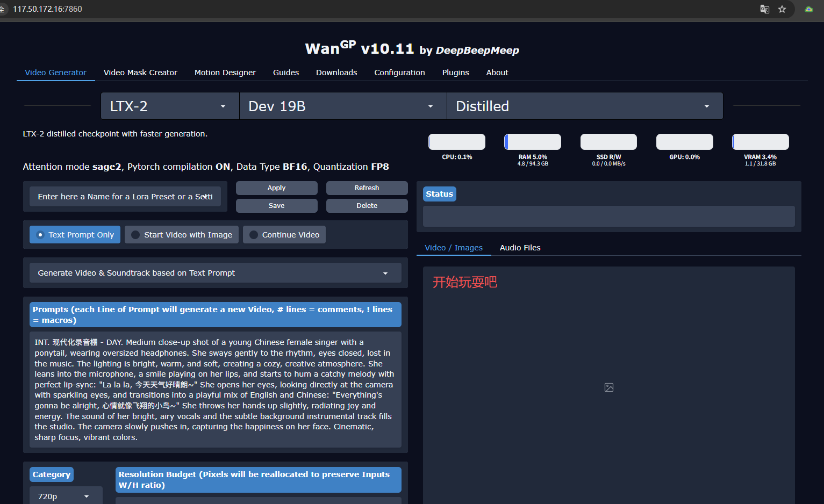This screenshot has width=824, height=504.
Task: Select the Text Prompt Only option
Action: [x=75, y=235]
